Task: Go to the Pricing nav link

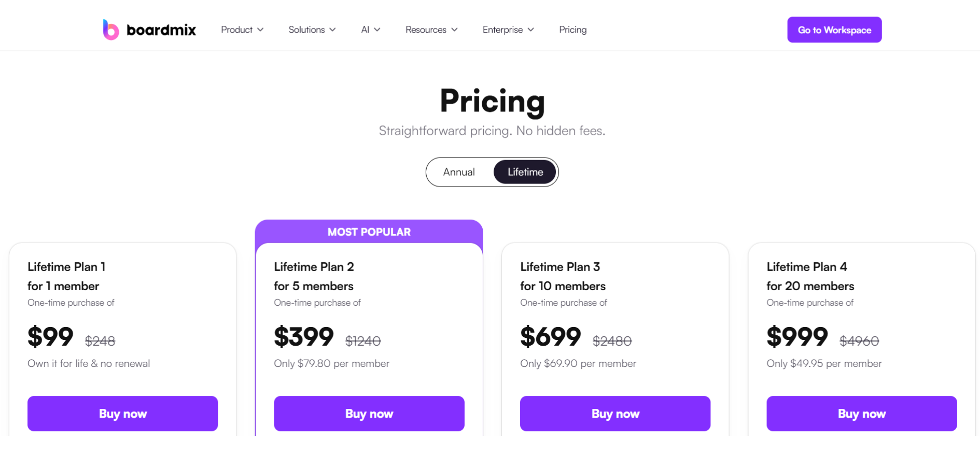Action: [572, 30]
